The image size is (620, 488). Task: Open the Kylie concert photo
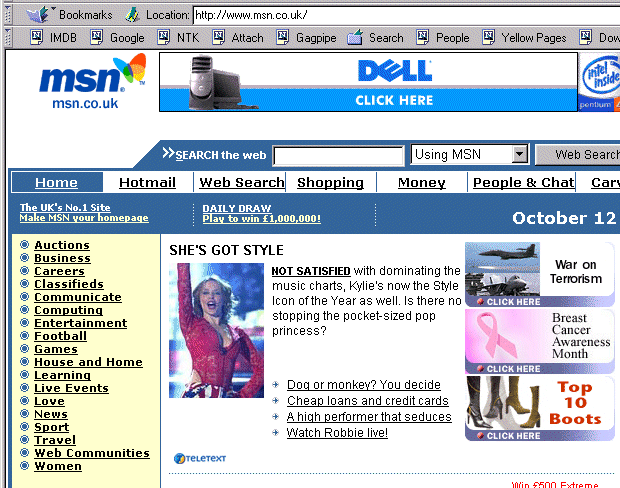coord(216,330)
